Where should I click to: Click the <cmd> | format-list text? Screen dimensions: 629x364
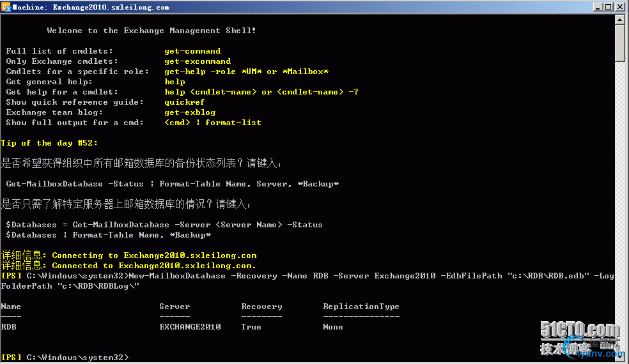click(213, 123)
